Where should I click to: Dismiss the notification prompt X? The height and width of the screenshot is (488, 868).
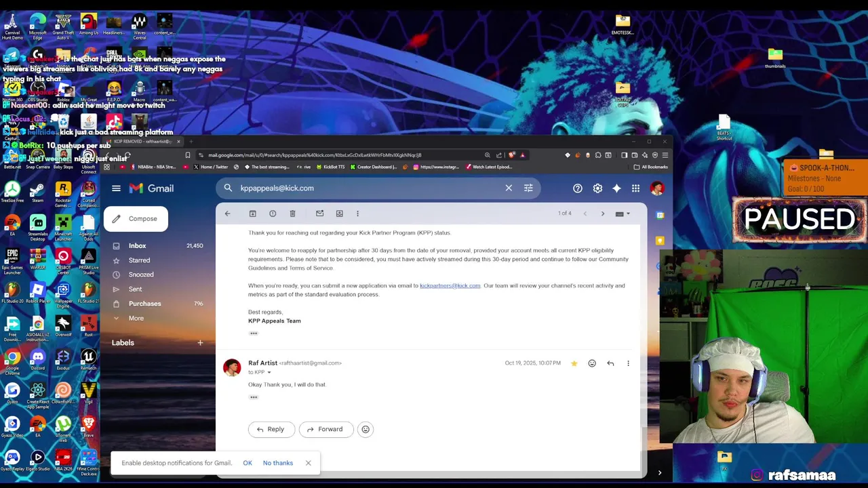pyautogui.click(x=308, y=463)
